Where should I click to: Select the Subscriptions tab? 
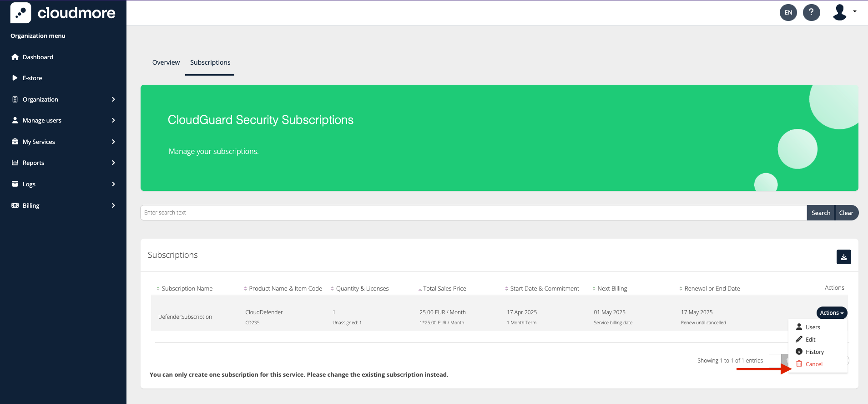click(x=210, y=62)
